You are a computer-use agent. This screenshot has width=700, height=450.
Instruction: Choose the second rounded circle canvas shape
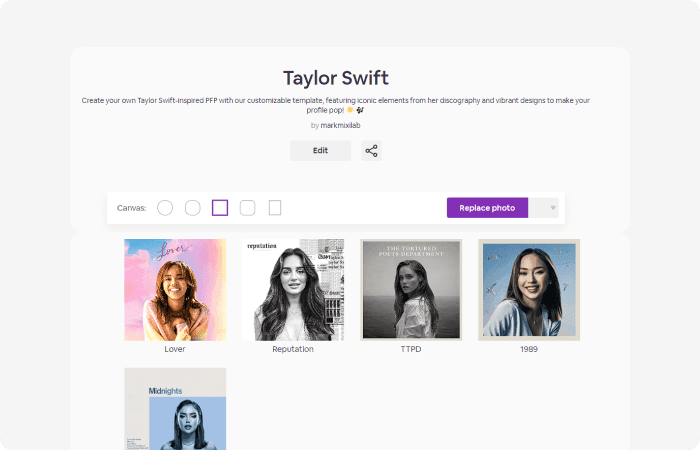point(193,208)
